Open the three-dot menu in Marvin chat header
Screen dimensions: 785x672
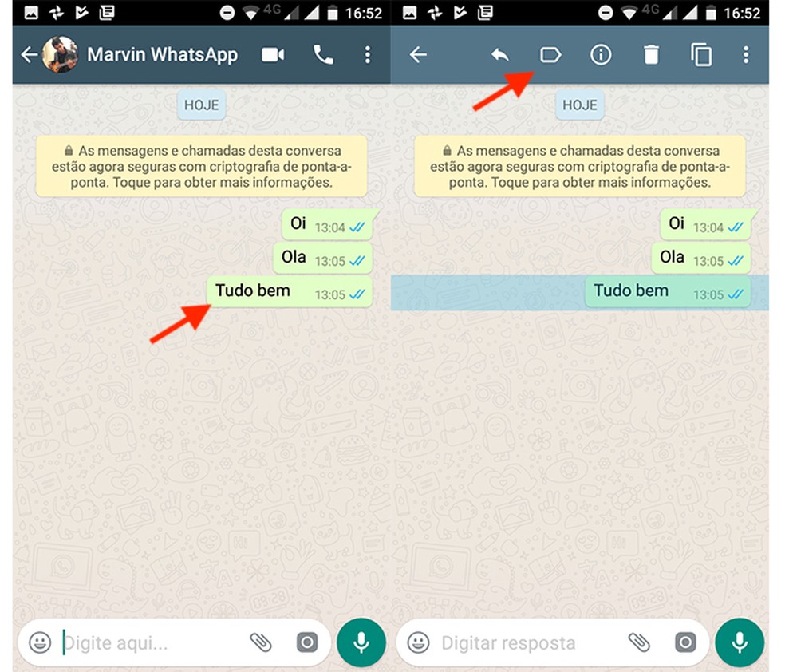[x=367, y=55]
